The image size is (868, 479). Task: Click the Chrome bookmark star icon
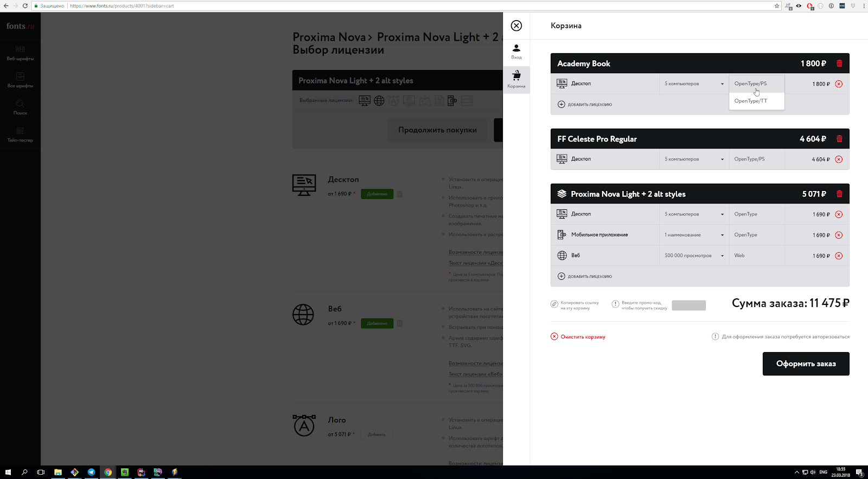(777, 6)
